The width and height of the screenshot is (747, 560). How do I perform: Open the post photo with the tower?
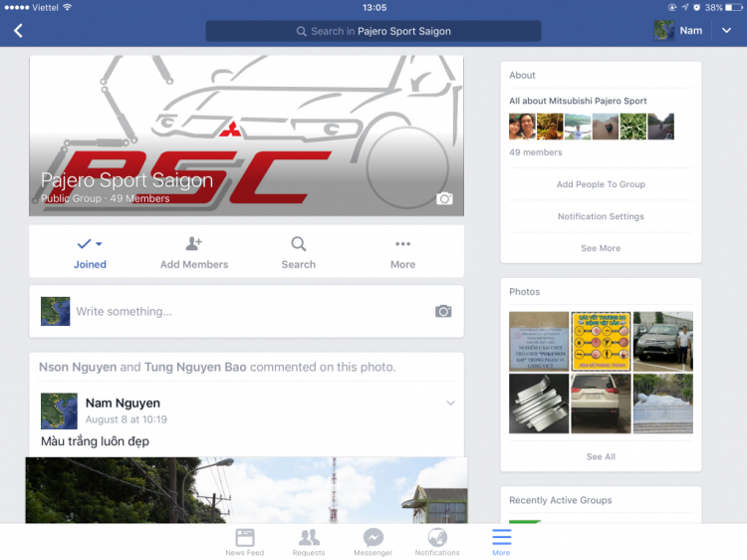click(x=246, y=490)
